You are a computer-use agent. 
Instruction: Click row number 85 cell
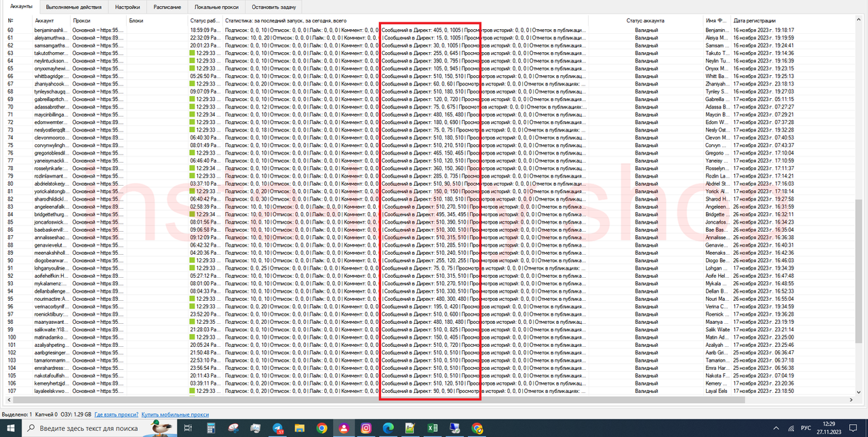point(12,222)
